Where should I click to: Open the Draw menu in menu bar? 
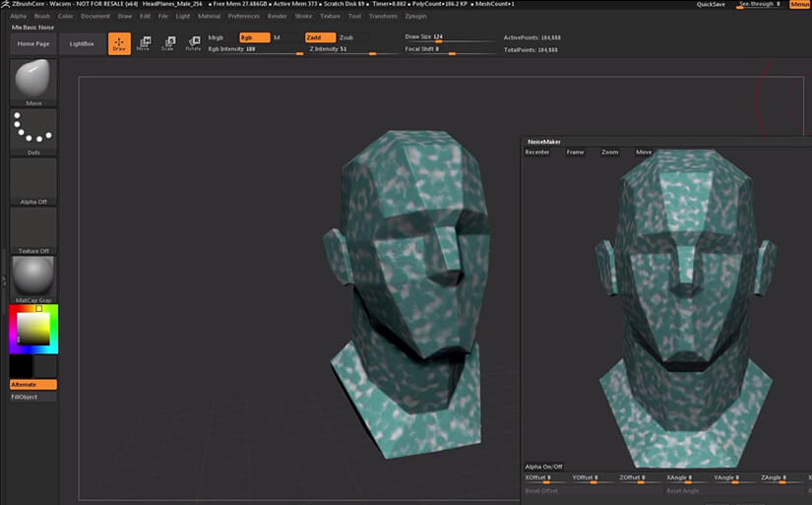[x=125, y=16]
